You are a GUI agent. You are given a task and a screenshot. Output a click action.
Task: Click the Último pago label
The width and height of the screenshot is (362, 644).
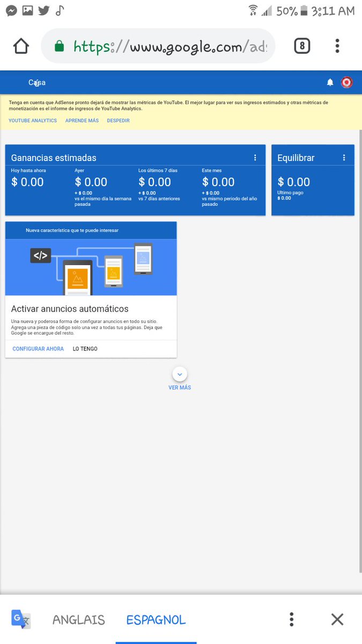pyautogui.click(x=291, y=193)
